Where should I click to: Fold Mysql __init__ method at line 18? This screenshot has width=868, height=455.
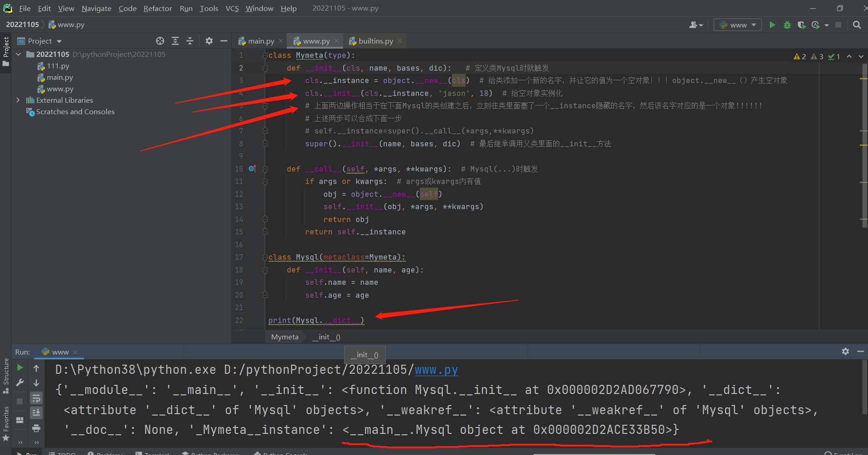tap(265, 270)
